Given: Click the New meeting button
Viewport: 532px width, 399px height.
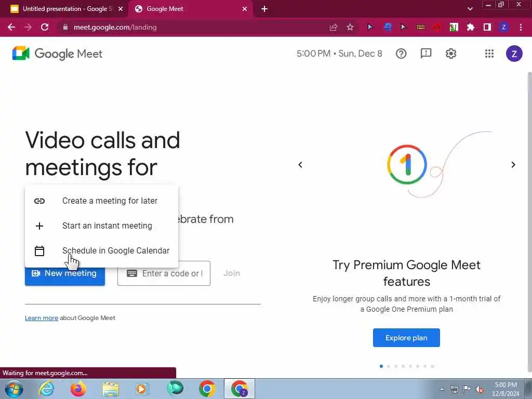Looking at the screenshot, I should (x=65, y=273).
